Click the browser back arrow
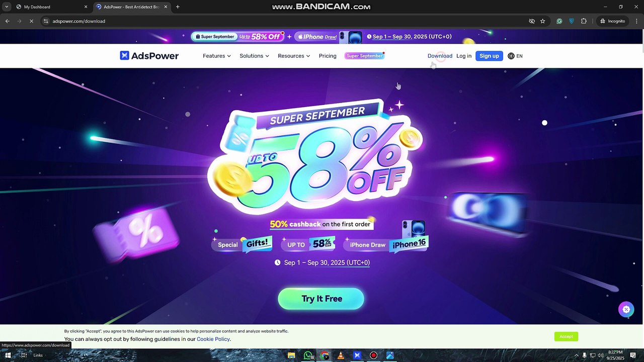Viewport: 644px width, 362px height. [8, 21]
